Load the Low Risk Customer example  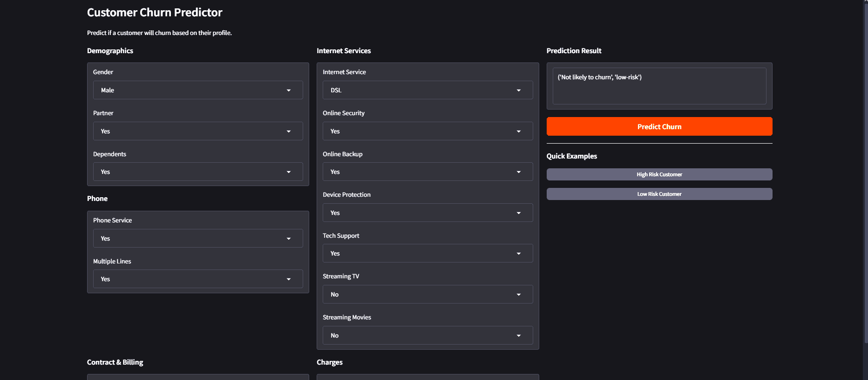(x=659, y=194)
